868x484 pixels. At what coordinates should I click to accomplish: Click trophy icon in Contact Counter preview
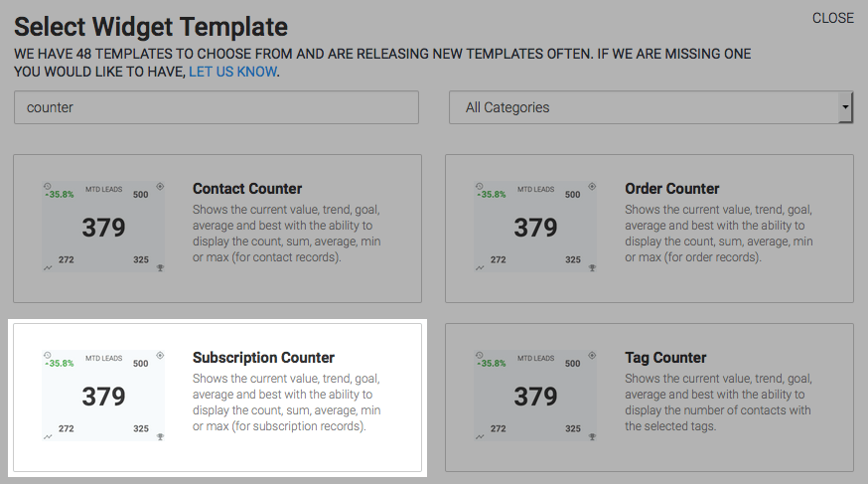[x=160, y=268]
